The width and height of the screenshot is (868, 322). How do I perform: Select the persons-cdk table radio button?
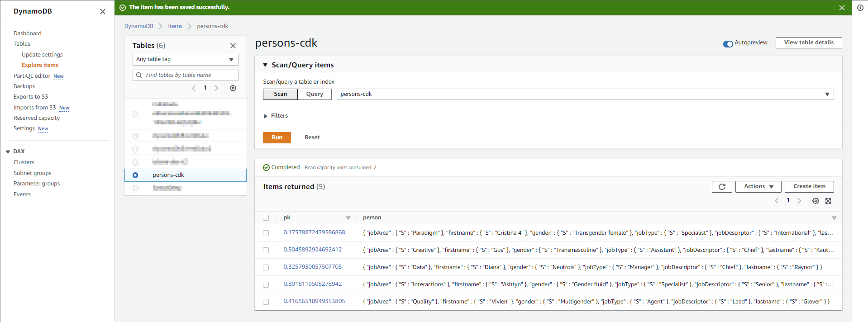[x=135, y=175]
